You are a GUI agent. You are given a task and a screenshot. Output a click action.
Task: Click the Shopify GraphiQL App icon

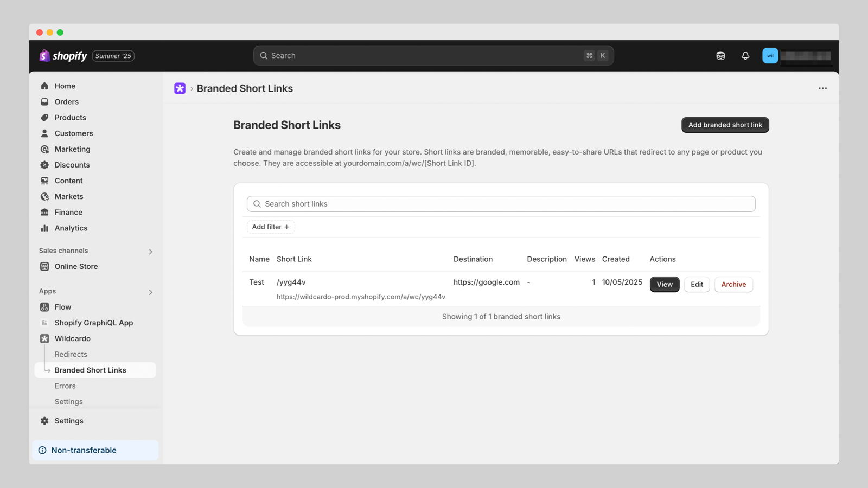(44, 323)
